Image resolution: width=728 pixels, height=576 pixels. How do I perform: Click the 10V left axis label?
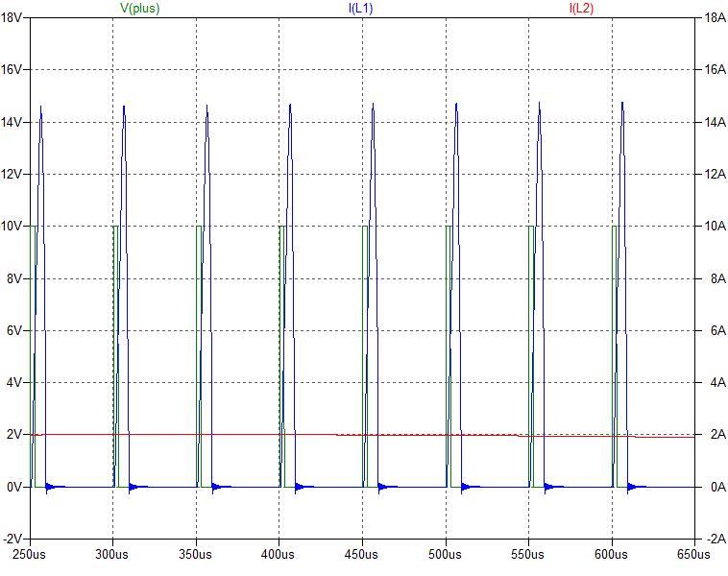click(12, 226)
